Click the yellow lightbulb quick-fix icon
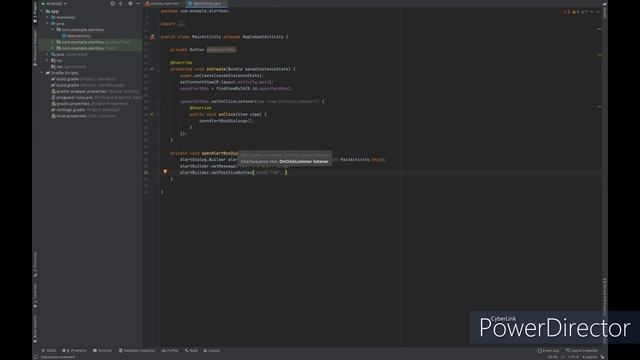 point(165,172)
